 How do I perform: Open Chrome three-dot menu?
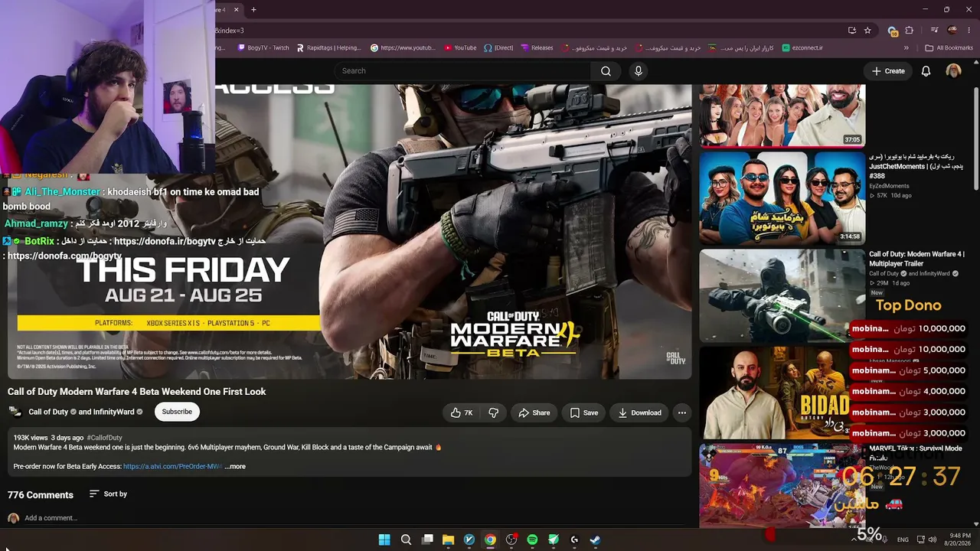(x=969, y=31)
